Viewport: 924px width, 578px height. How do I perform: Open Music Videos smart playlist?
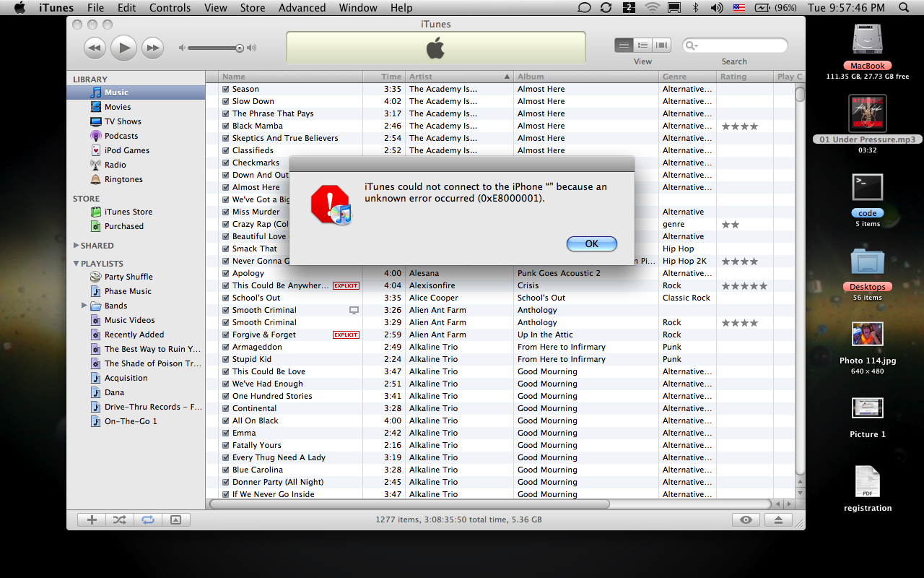(136, 320)
